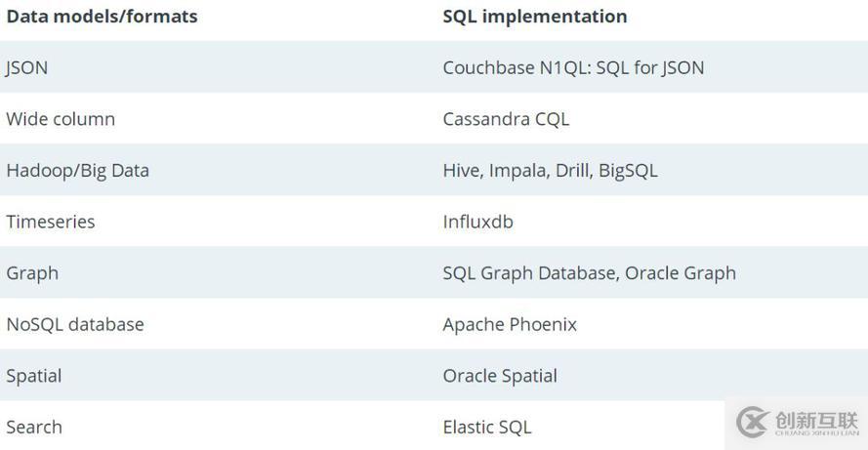Select the JSON data model cell
The width and height of the screenshot is (868, 450).
[26, 67]
